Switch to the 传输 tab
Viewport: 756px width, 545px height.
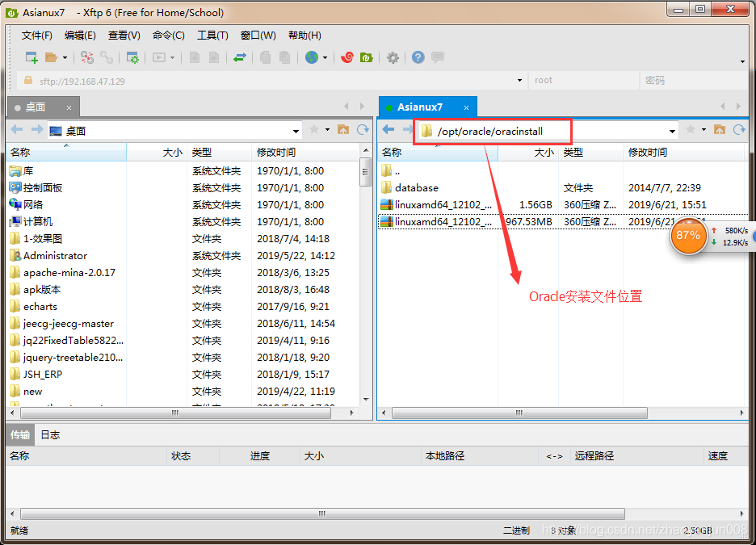tap(20, 434)
